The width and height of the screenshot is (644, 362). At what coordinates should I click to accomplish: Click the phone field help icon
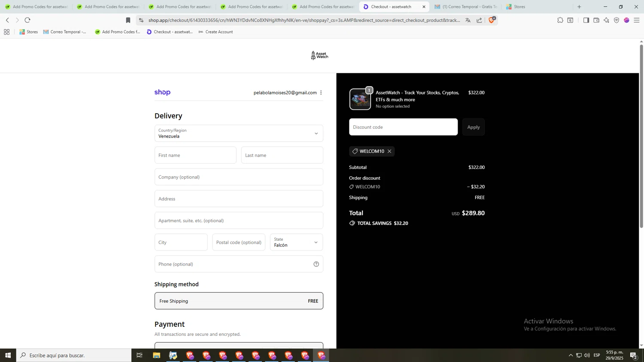316,264
